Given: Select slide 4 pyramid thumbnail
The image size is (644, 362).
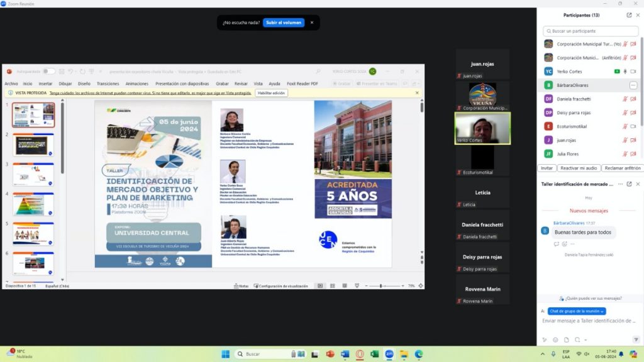Looking at the screenshot, I should coord(33,204).
